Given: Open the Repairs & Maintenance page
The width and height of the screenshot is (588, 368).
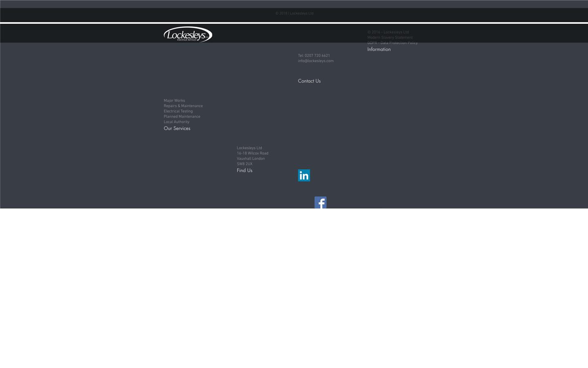Looking at the screenshot, I should pyautogui.click(x=183, y=105).
